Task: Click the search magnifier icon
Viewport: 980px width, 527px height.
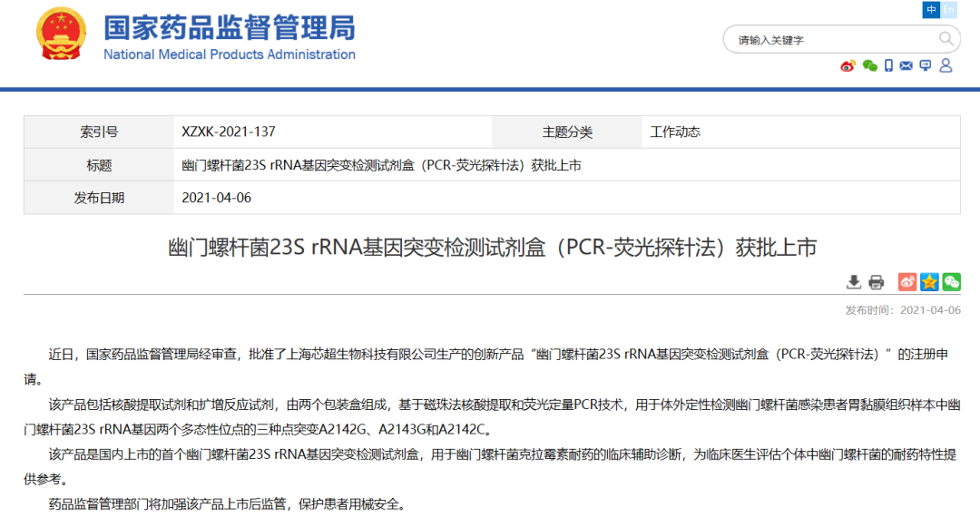Action: (946, 39)
